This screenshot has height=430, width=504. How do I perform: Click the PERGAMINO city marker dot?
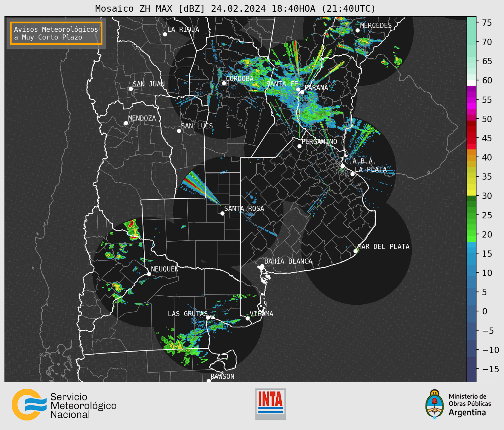click(x=299, y=146)
